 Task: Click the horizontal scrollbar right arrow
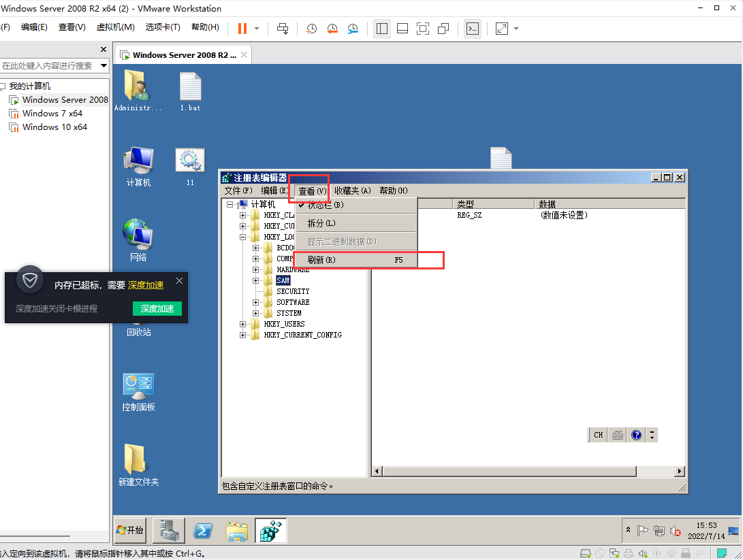click(680, 471)
